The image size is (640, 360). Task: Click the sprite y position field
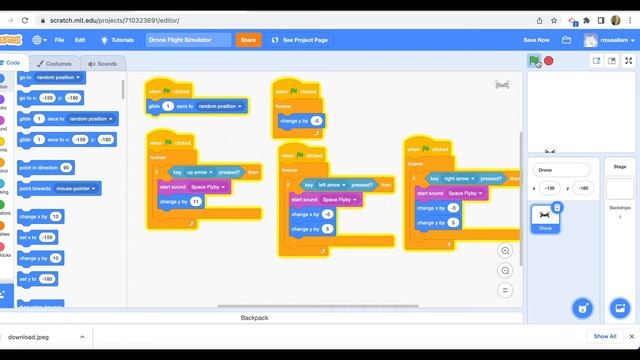pos(583,188)
